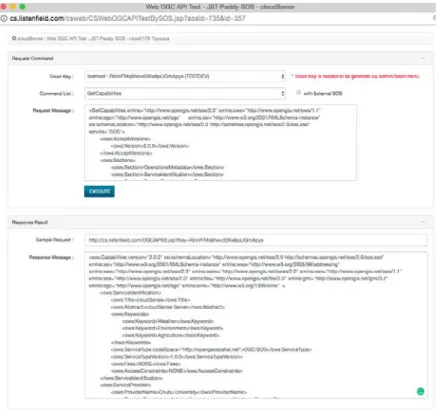Click the ProviderName Chubu University line
438x414 pixels.
click(x=179, y=392)
